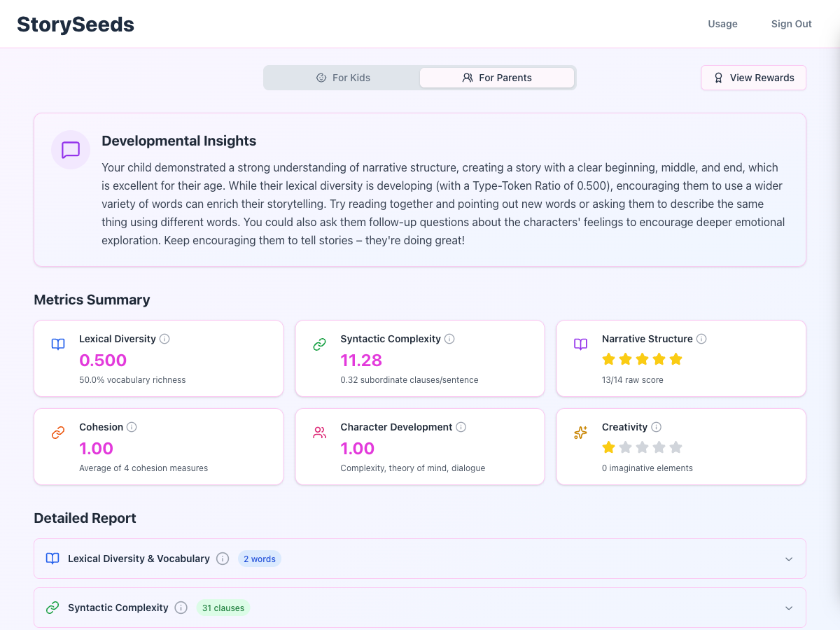Expand the Syntactic Complexity detailed report
840x630 pixels.
pyautogui.click(x=790, y=608)
